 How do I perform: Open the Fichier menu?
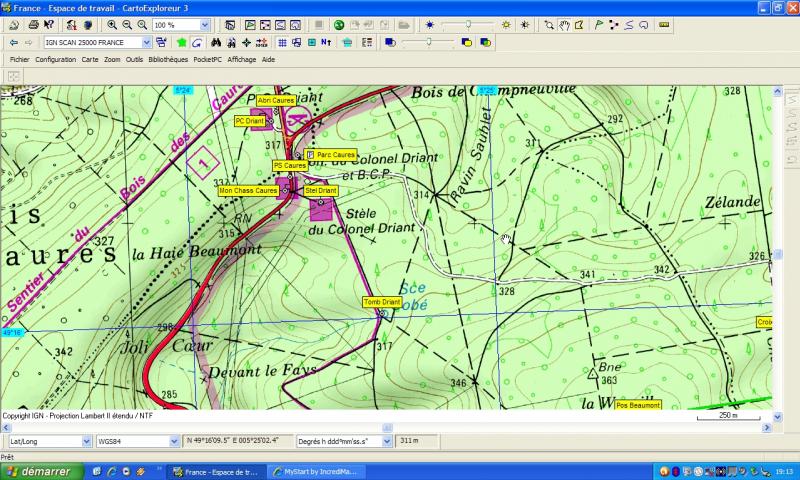click(19, 59)
